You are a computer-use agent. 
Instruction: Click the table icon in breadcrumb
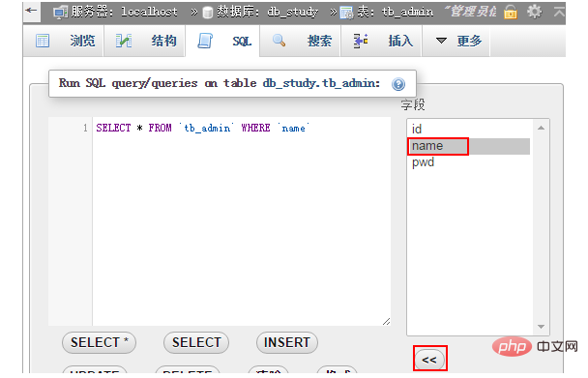click(x=346, y=13)
